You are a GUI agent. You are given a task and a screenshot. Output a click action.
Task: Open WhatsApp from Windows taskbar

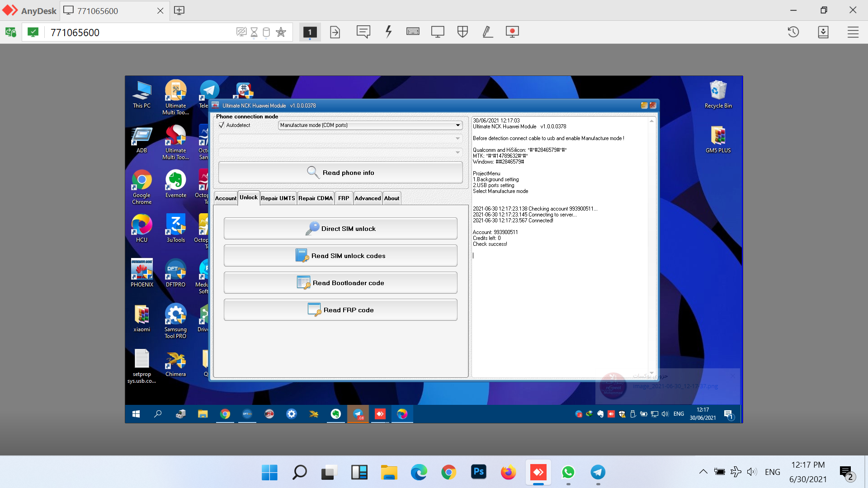pyautogui.click(x=568, y=472)
